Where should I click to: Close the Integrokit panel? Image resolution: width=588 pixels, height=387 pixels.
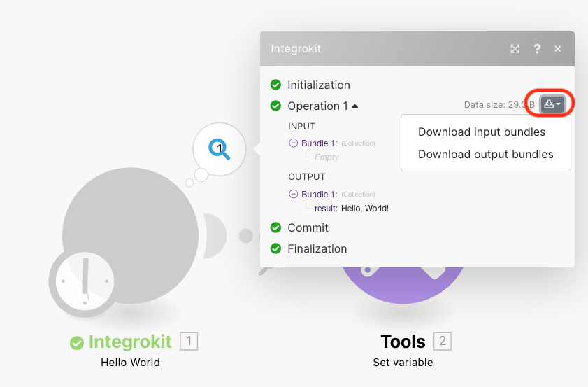(x=558, y=49)
